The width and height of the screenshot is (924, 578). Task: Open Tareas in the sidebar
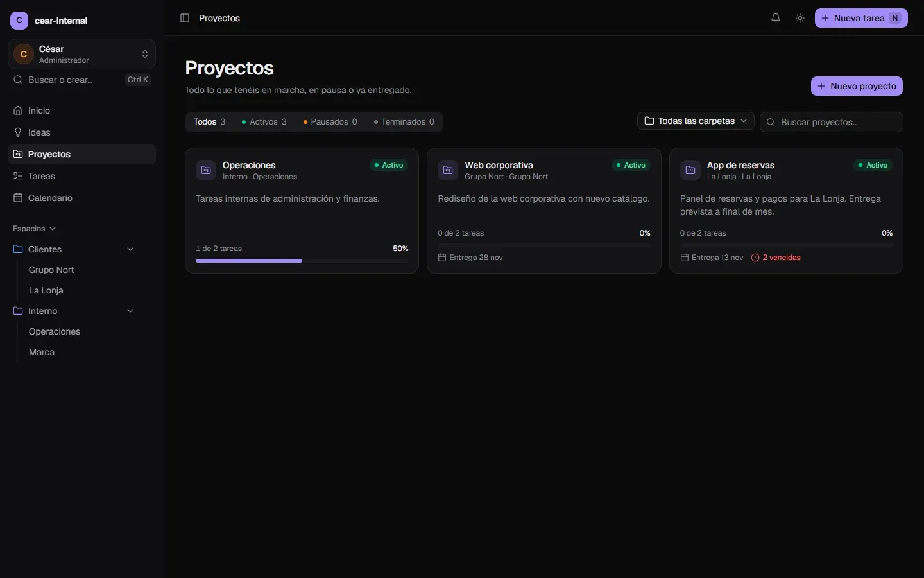point(81,176)
